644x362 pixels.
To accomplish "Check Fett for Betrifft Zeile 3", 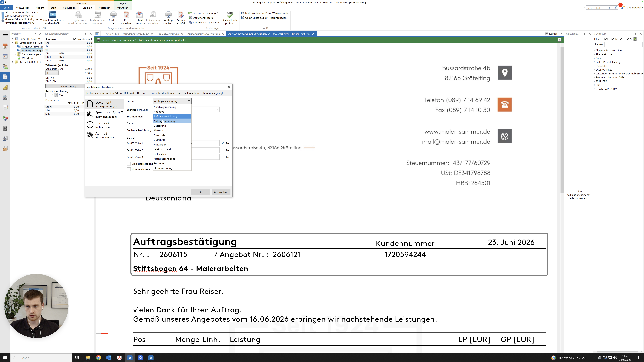I will 223,157.
